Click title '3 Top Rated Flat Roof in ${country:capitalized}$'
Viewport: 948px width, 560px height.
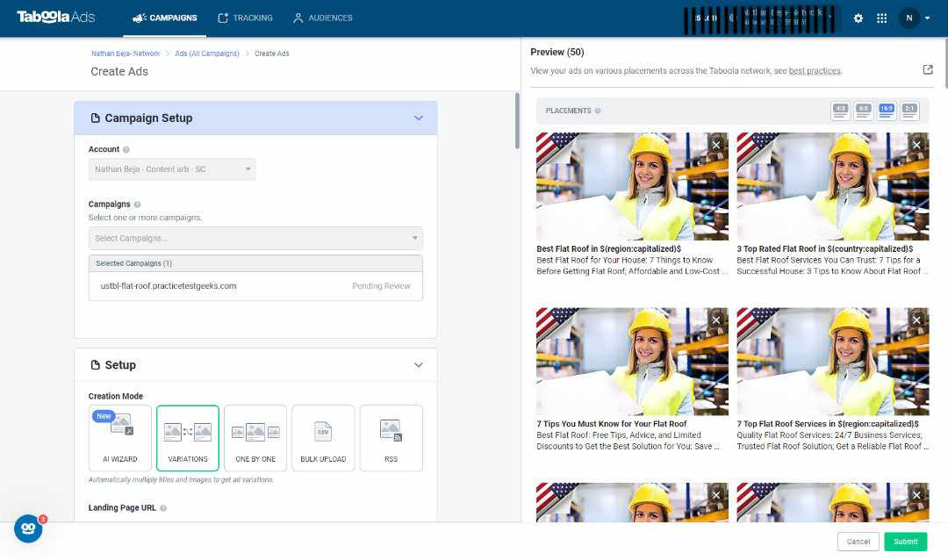824,248
